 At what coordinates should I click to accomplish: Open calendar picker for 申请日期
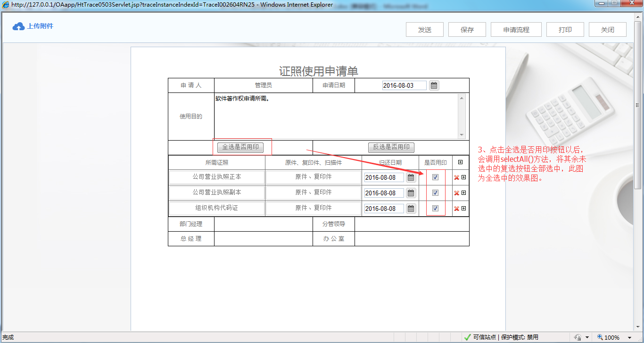coord(434,85)
